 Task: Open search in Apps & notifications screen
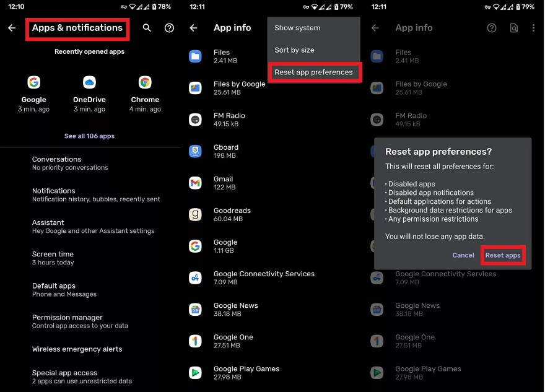pos(147,28)
